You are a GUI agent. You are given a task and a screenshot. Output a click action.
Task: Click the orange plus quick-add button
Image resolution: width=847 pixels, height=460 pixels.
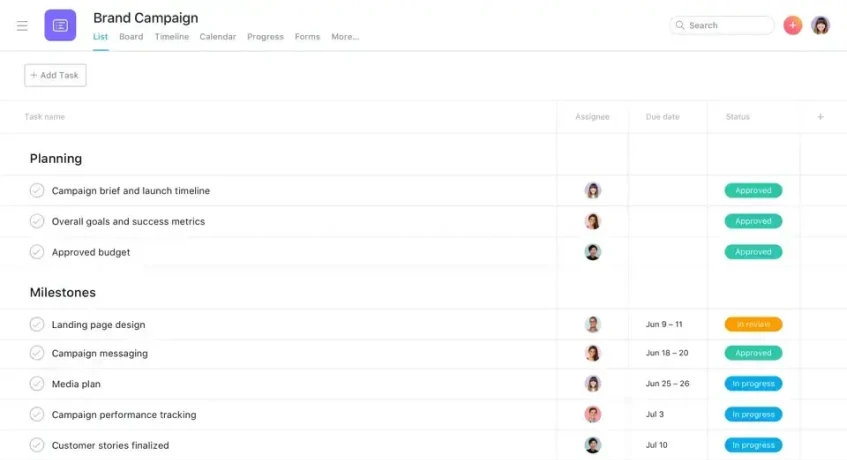point(792,26)
